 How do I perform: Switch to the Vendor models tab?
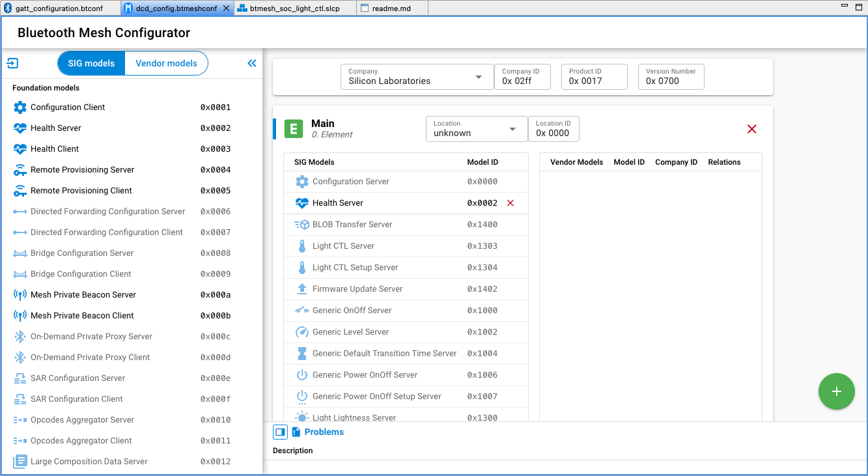[165, 63]
